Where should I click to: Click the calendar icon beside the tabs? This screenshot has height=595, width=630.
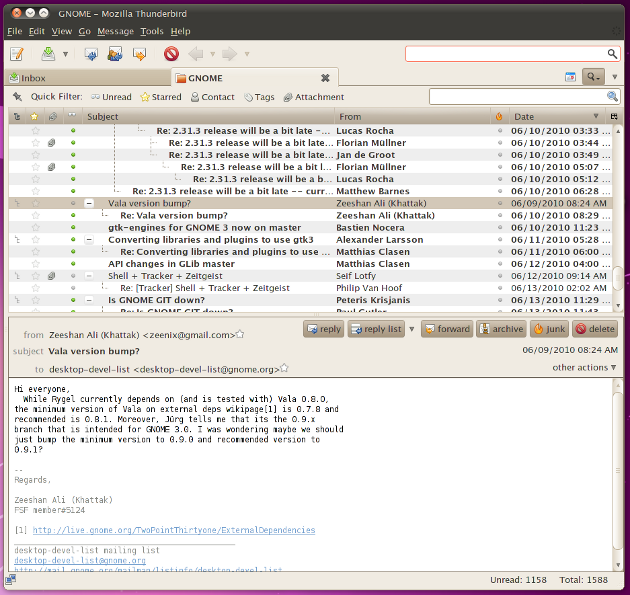pyautogui.click(x=570, y=77)
